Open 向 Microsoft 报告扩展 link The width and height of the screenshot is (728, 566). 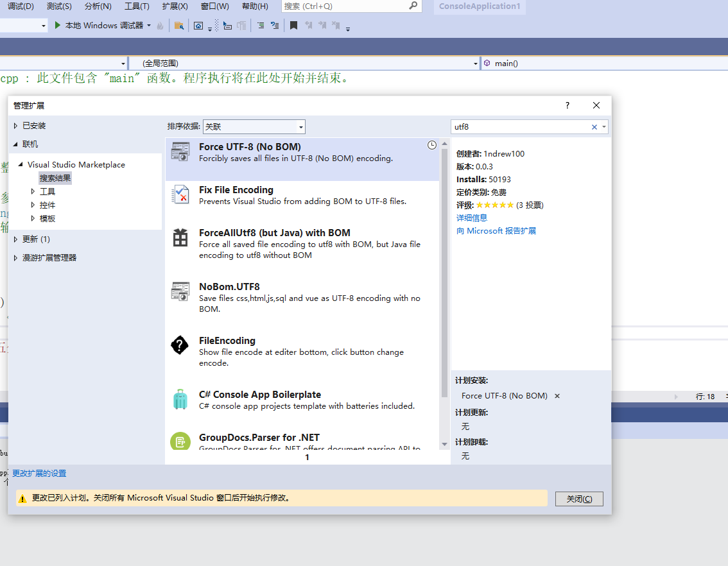496,230
